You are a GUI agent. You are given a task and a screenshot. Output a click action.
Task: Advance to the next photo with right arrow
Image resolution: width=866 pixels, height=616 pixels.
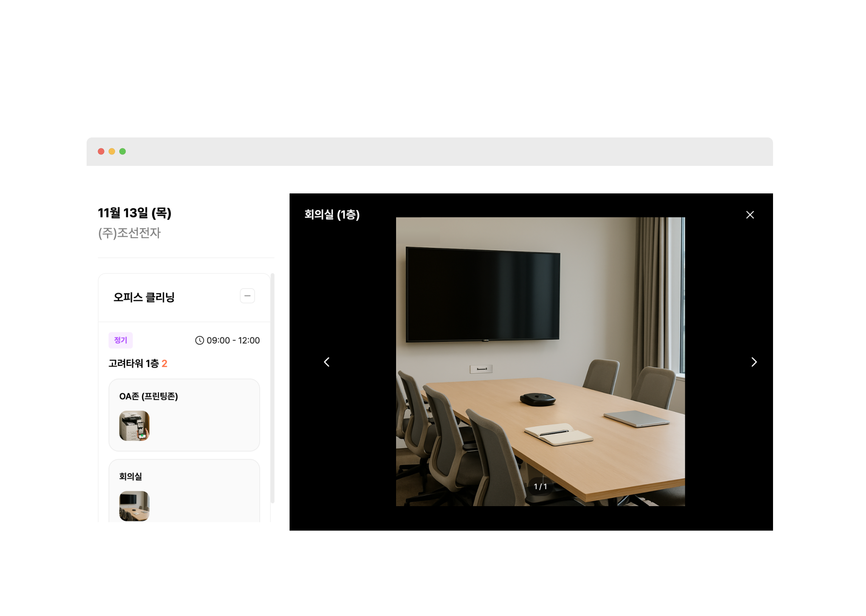click(754, 362)
